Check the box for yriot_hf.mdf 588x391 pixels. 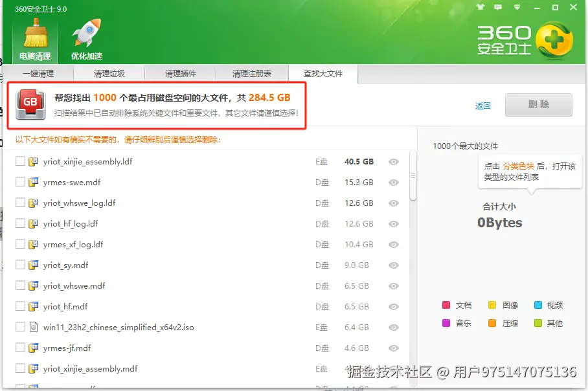tap(20, 306)
